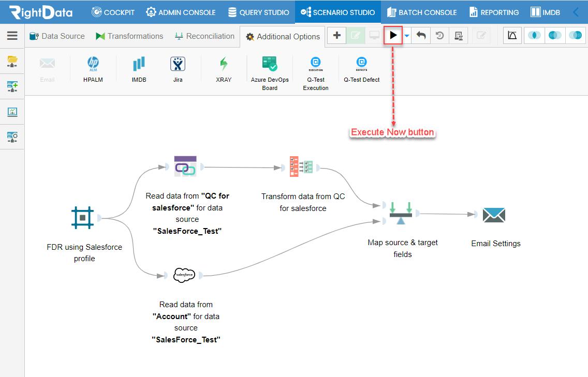The width and height of the screenshot is (588, 377).
Task: Expand navigation with left chevron arrow
Action: point(576,12)
